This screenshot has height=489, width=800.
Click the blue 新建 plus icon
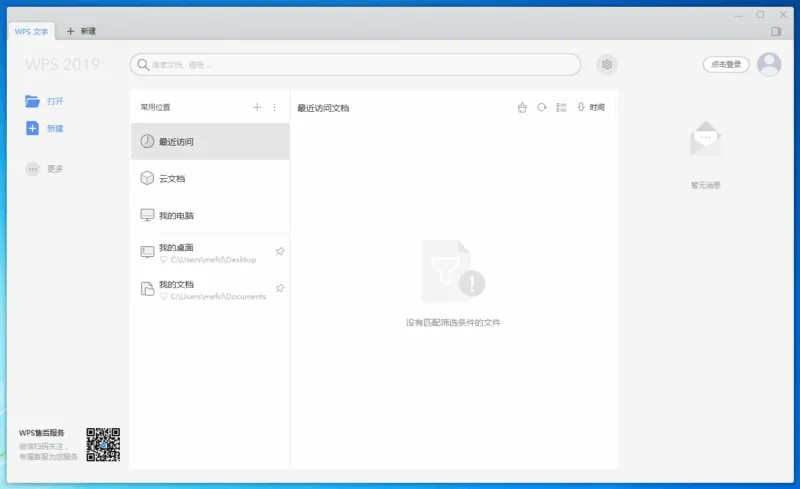click(32, 128)
